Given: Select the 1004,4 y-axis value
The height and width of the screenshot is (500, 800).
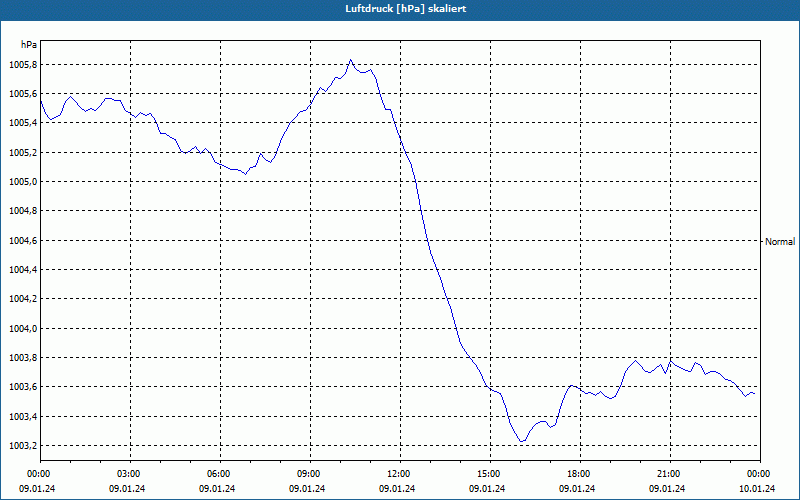Looking at the screenshot, I should coord(23,269).
